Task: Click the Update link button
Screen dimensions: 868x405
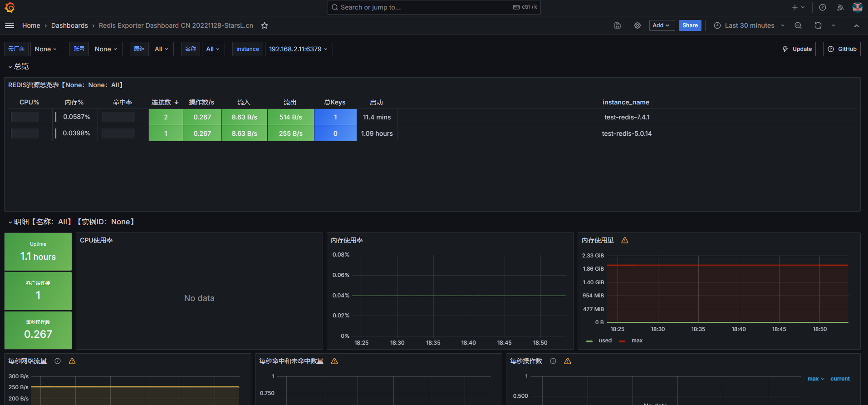Action: 797,49
